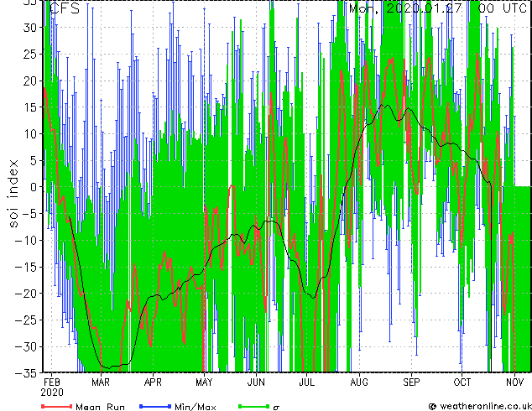Click the AUG month axis label
This screenshot has height=411, width=532.
[359, 382]
